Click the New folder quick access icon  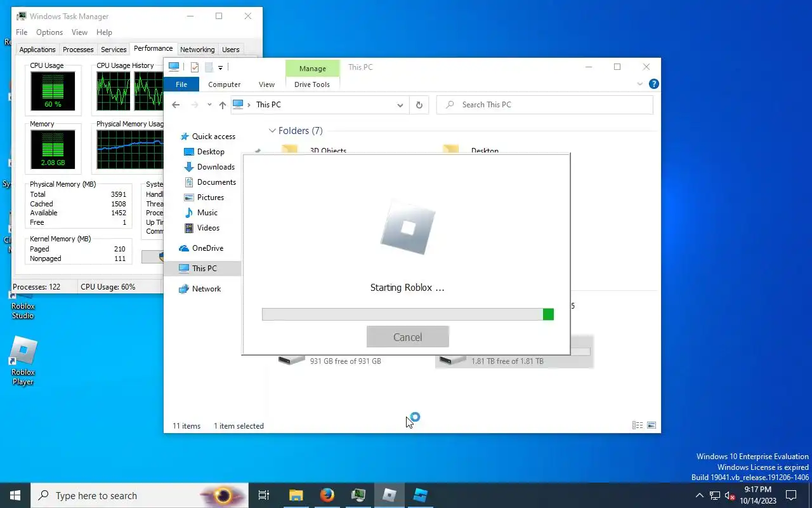coord(208,67)
